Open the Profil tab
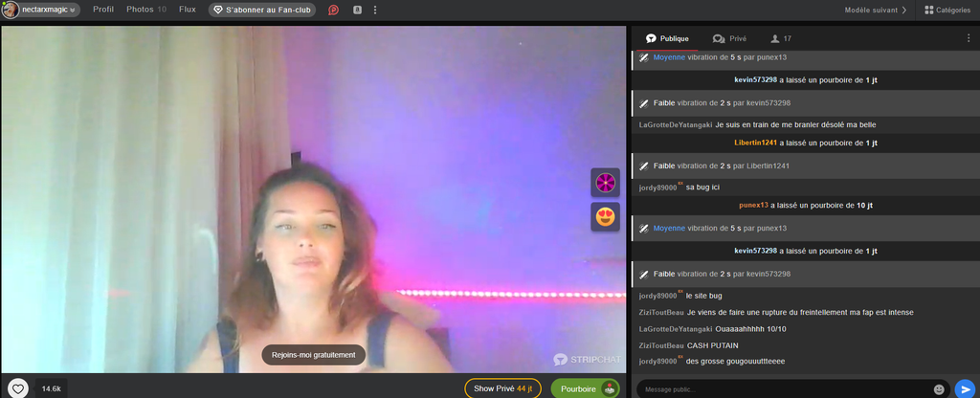The image size is (980, 398). [x=103, y=10]
